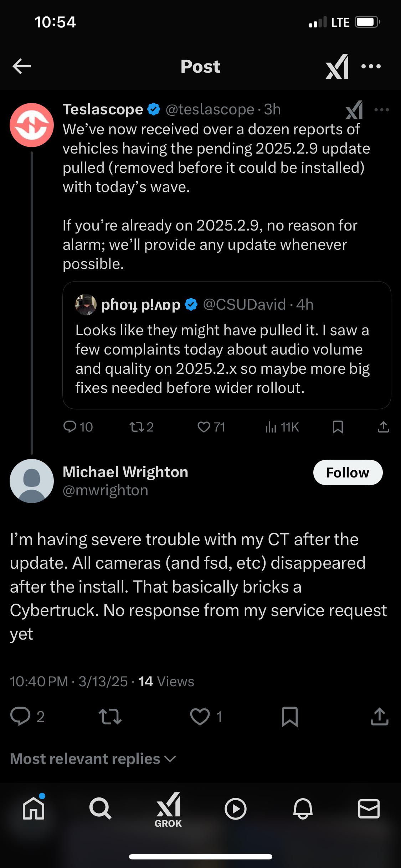The image size is (401, 868).
Task: Go to Home tab
Action: [34, 808]
